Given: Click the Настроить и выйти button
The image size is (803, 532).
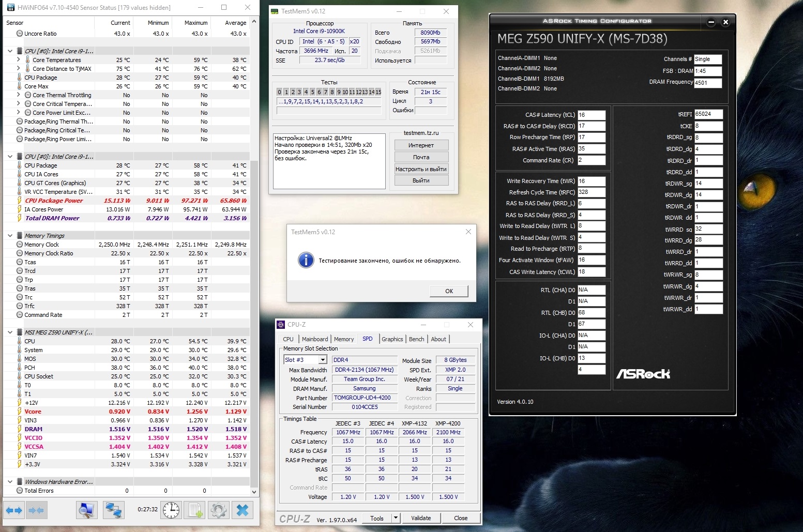Looking at the screenshot, I should [x=421, y=169].
